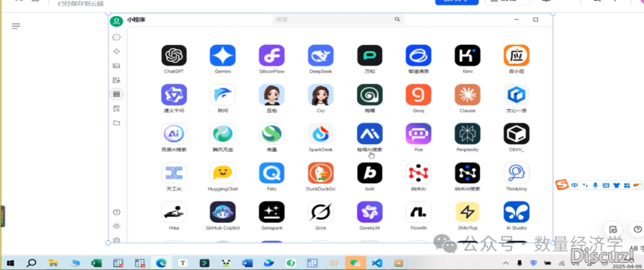Viewport: 644px width, 270px height.
Task: Open the bolt app icon
Action: point(370,173)
